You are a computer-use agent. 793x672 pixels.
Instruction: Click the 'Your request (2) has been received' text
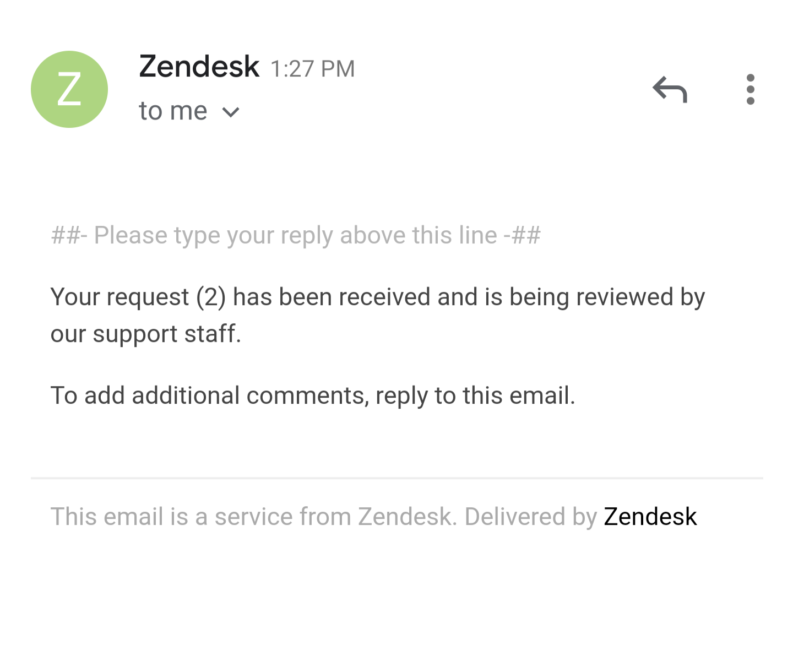[x=240, y=297]
